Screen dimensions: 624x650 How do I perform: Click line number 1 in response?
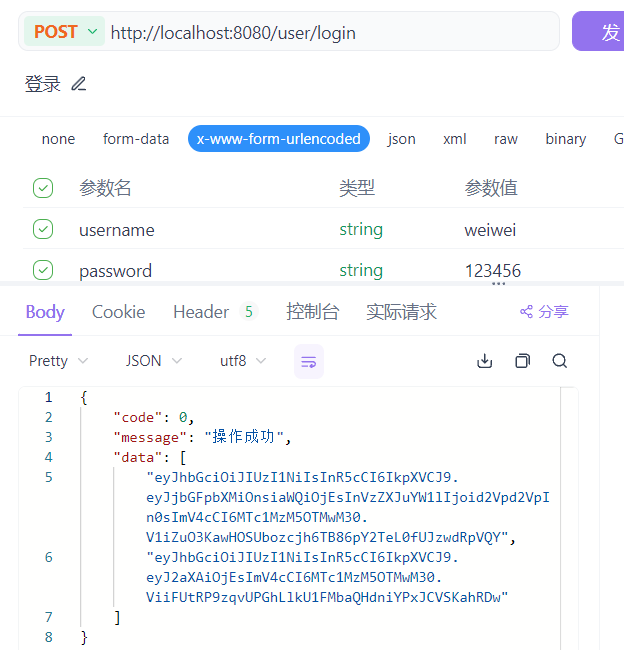[49, 397]
